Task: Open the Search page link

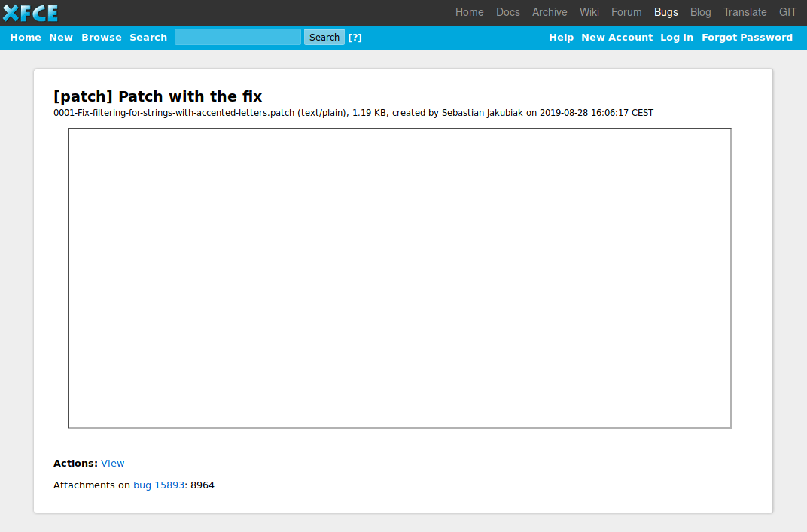Action: [148, 38]
